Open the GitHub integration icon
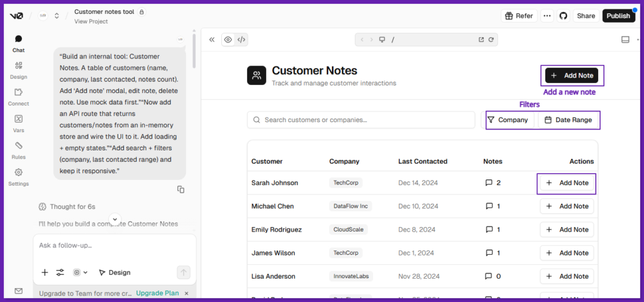 (x=563, y=16)
